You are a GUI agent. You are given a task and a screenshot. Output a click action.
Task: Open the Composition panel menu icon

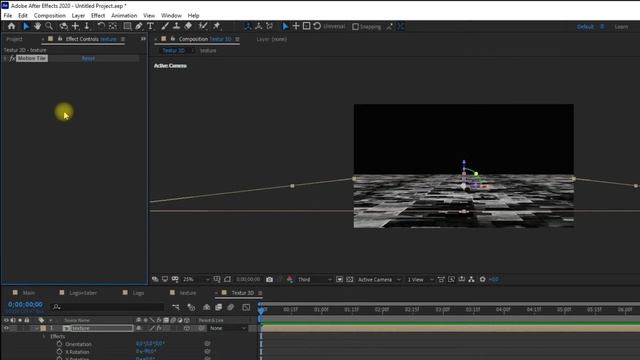pos(237,39)
